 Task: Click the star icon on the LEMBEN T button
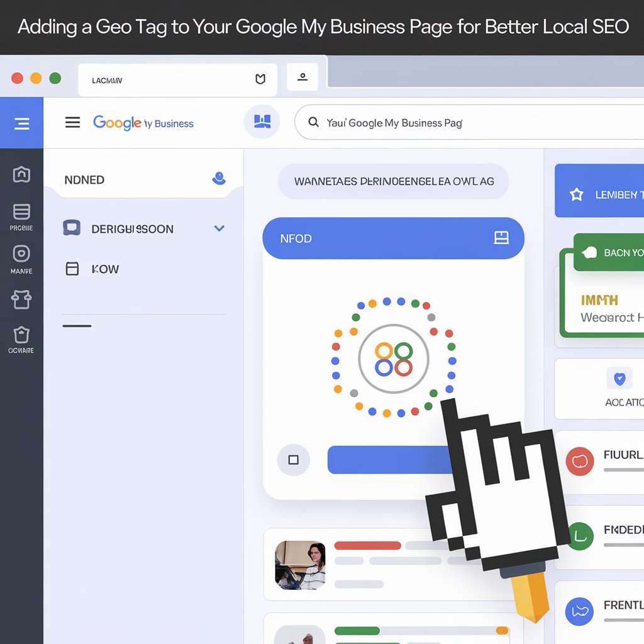coord(576,194)
